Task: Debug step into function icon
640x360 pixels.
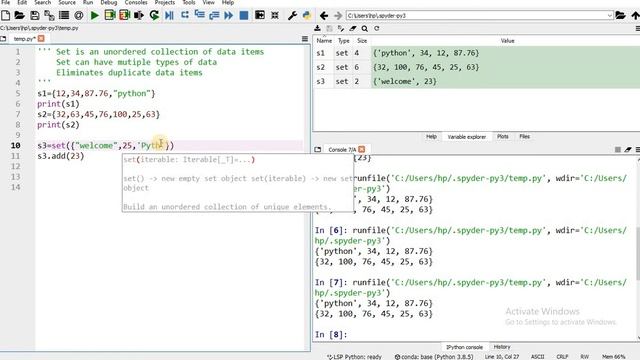Action: pos(200,15)
